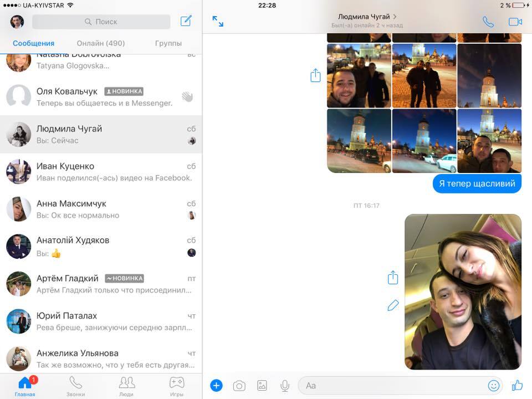Screen dimensions: 532x399
Task: Open conversation with Иван Куценко
Action: pyautogui.click(x=101, y=172)
